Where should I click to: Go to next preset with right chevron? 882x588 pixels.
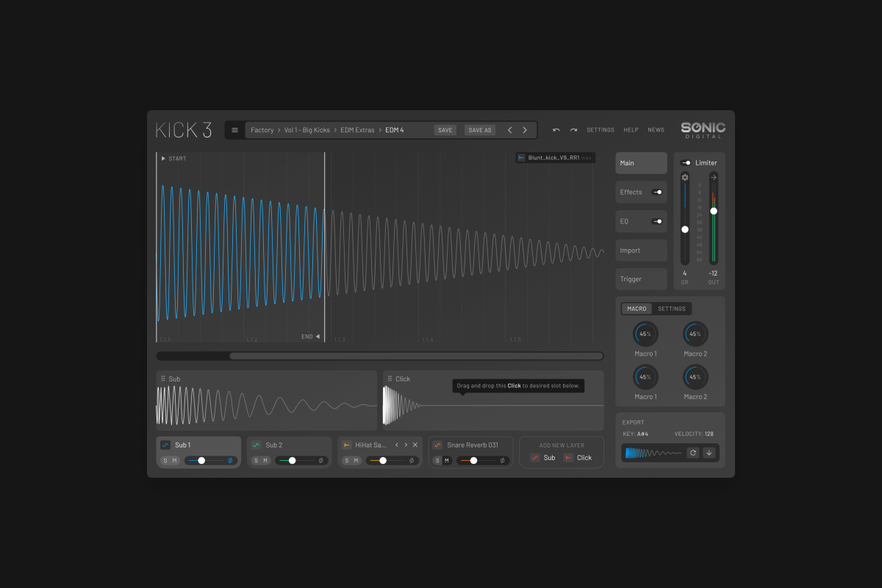[525, 130]
